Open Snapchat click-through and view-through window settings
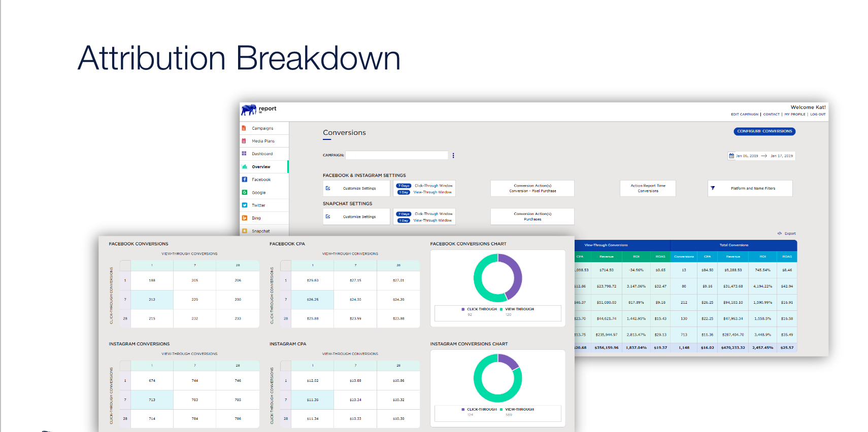 pos(424,217)
